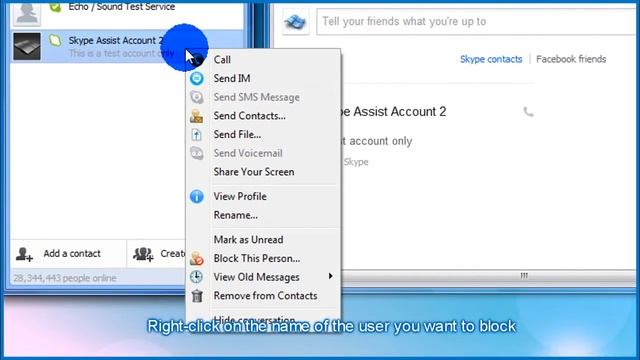Click the status icon beside Skype Assist Account 2

tap(55, 40)
